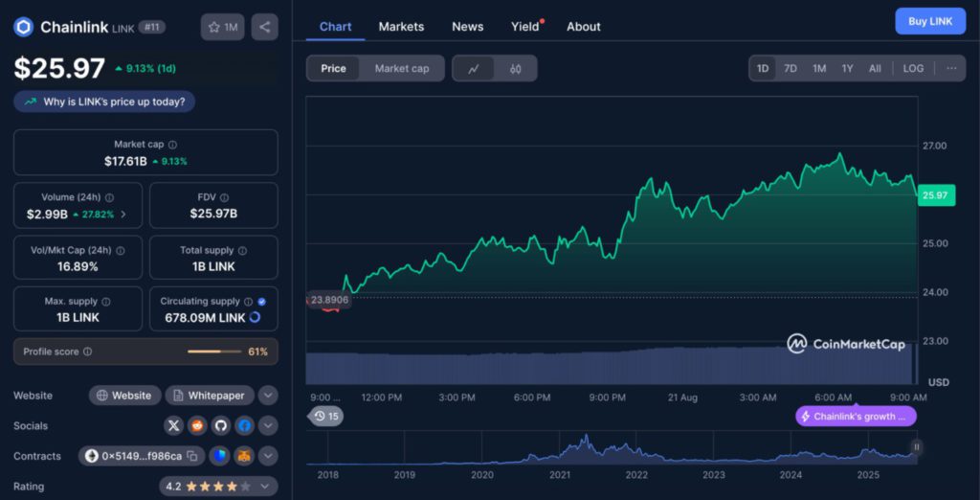
Task: Add Chainlink to watchlist with star button
Action: [223, 27]
